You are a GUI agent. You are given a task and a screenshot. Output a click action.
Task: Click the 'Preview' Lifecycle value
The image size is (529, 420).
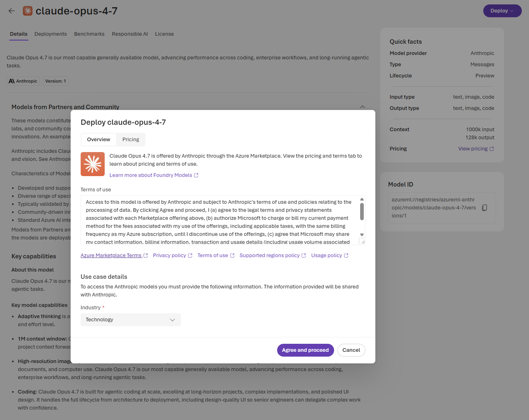[485, 76]
